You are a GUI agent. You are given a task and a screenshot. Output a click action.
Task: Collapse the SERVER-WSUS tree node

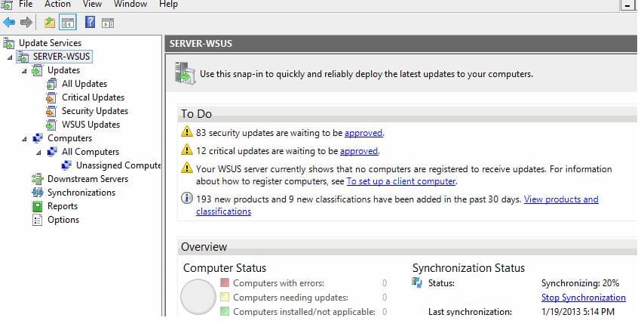point(10,57)
